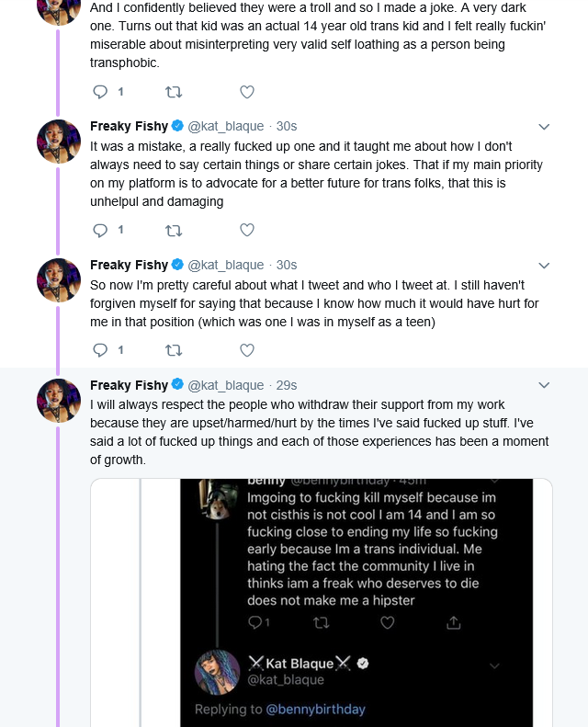The image size is (588, 727).
Task: Open the 29s timestamp permalink
Action: pos(287,385)
